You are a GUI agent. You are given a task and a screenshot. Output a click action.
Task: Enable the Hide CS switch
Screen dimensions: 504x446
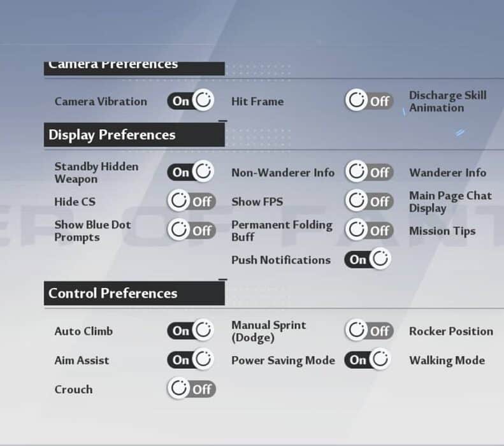(191, 201)
